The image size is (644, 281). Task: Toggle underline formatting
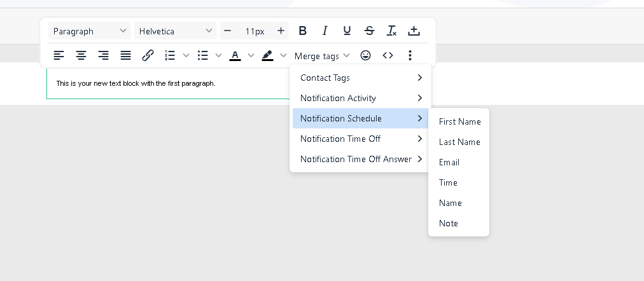point(347,31)
